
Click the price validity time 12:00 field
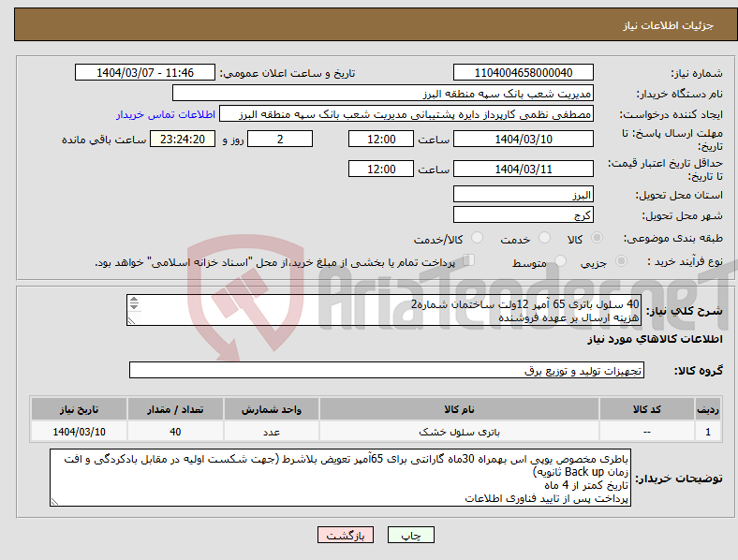[x=381, y=169]
